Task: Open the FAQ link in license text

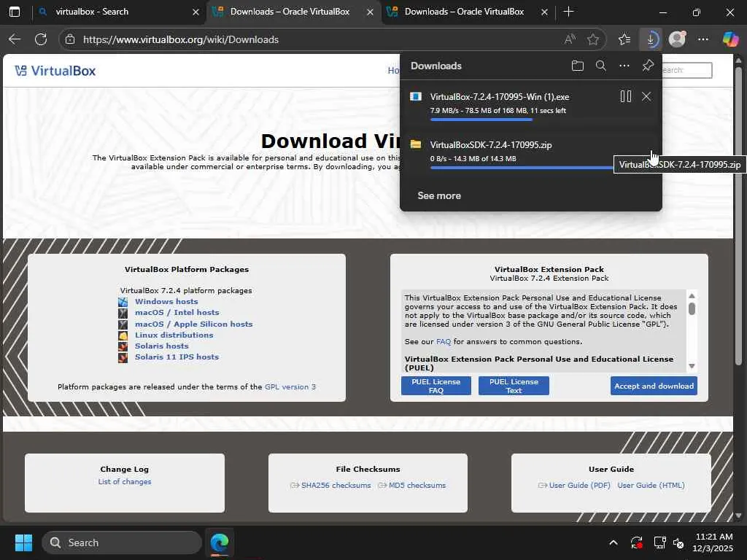Action: (x=443, y=341)
